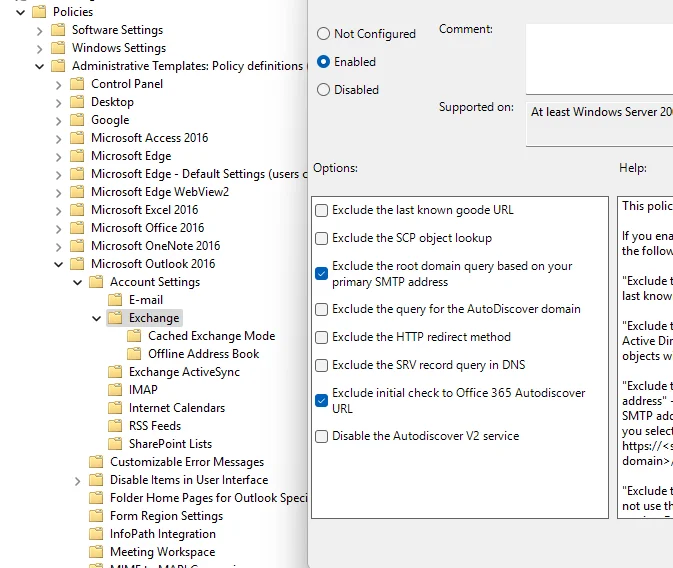The width and height of the screenshot is (673, 568).
Task: Click the Cached Exchange Mode folder icon
Action: pyautogui.click(x=134, y=336)
